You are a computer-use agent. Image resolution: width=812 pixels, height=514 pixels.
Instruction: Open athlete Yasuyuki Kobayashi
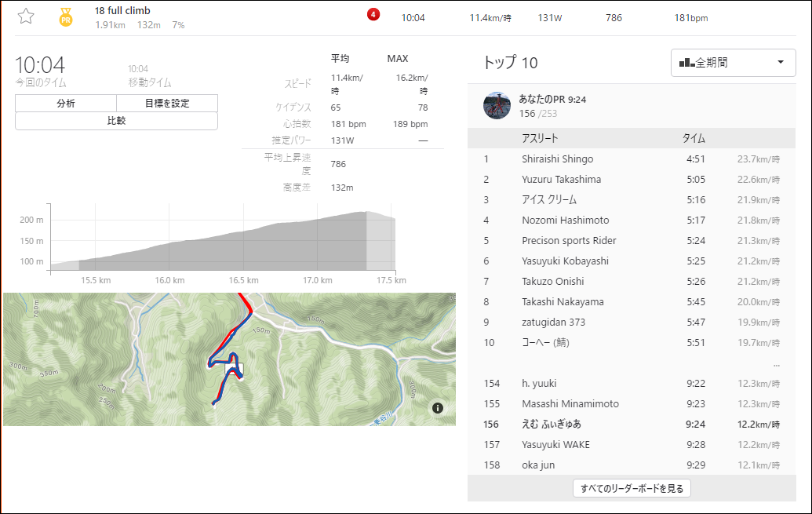click(x=565, y=261)
